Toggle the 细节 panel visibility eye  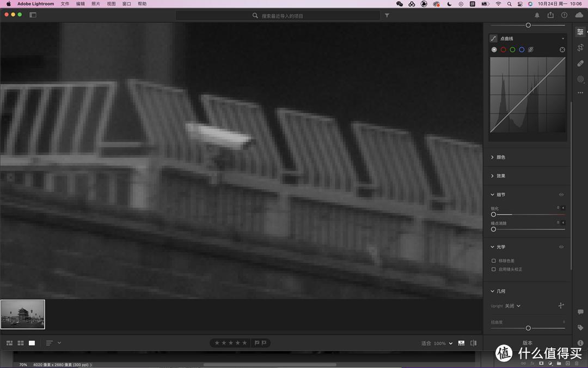click(561, 194)
